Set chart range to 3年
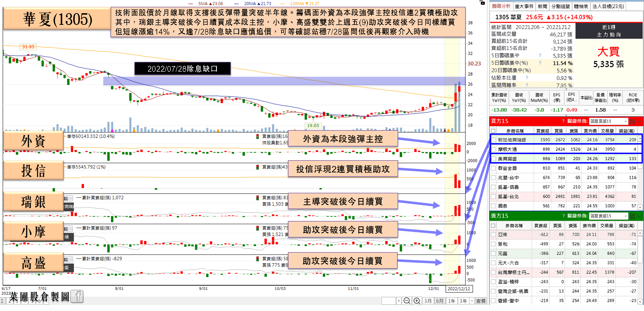 point(463,301)
